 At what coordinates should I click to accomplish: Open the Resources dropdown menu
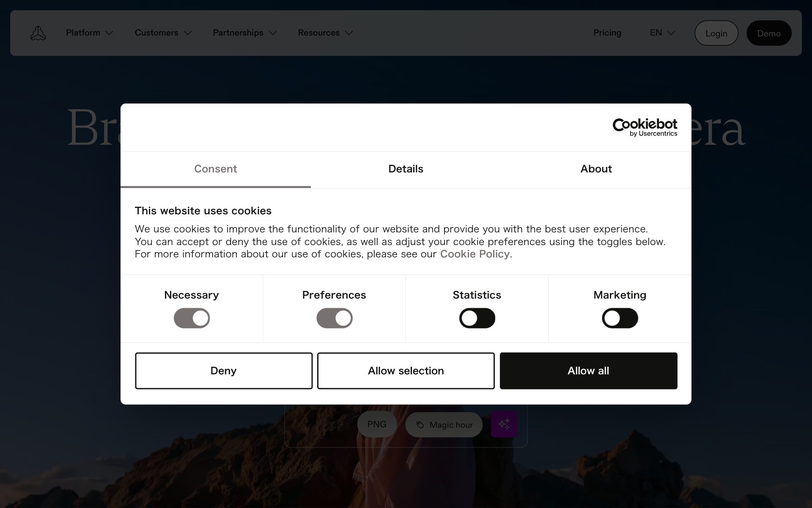tap(325, 33)
